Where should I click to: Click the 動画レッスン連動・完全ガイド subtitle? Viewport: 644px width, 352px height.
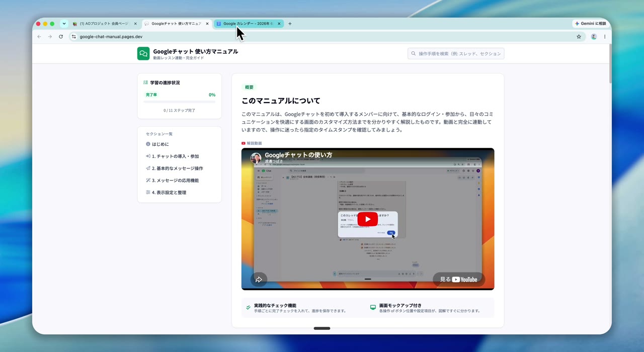click(x=179, y=58)
